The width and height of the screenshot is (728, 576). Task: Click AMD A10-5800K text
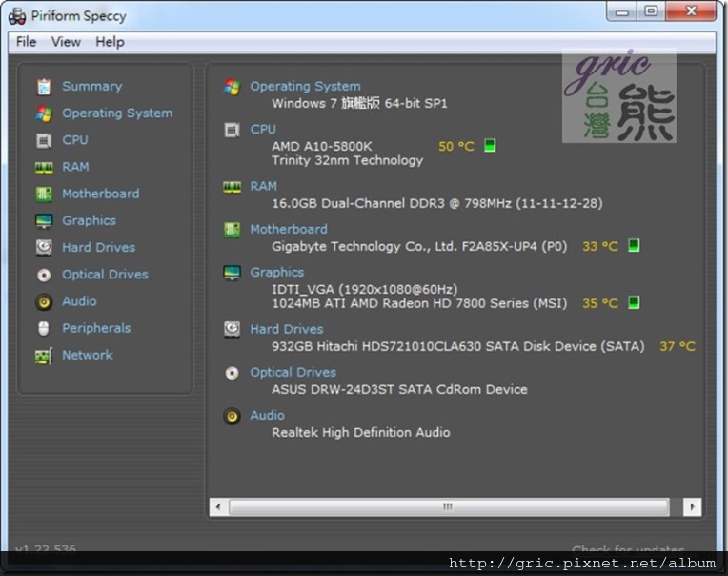point(322,146)
